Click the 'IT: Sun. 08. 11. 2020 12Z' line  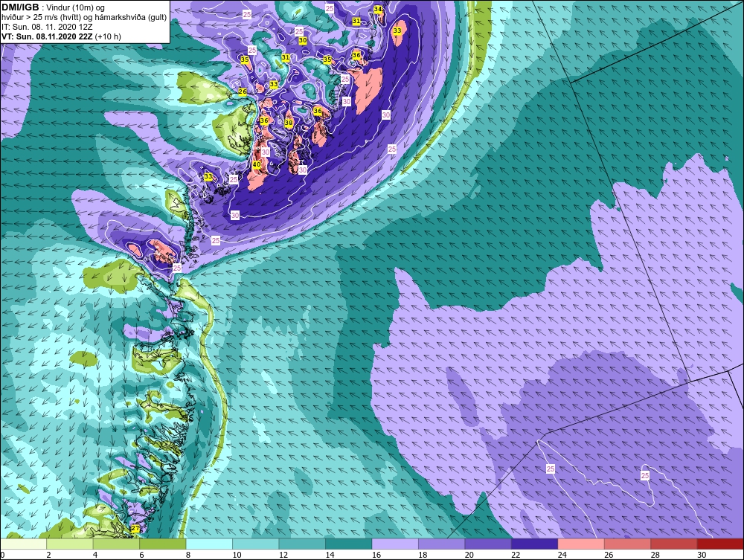tap(47, 27)
